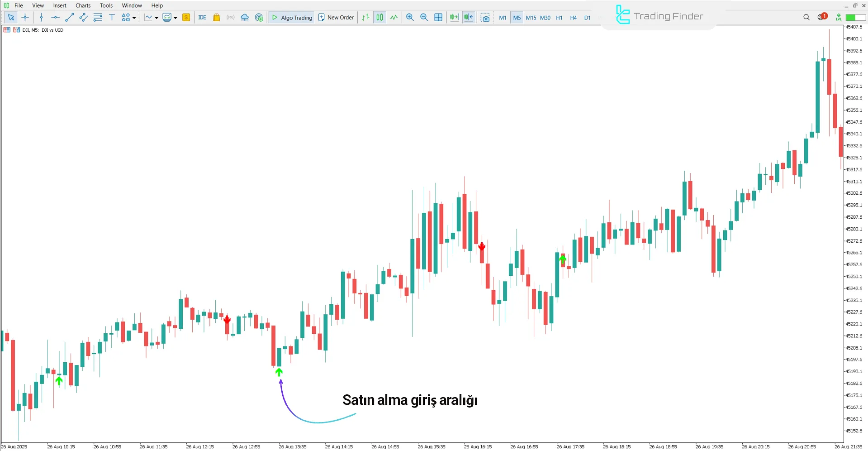Click the New Order button
The width and height of the screenshot is (868, 451).
point(336,17)
